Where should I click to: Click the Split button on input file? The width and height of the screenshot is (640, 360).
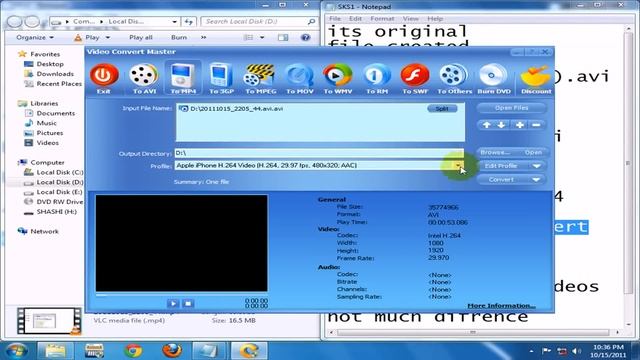tap(442, 109)
